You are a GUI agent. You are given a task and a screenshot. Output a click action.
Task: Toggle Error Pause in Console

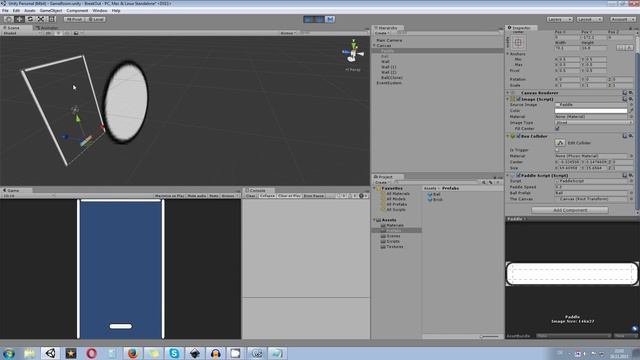pyautogui.click(x=313, y=196)
